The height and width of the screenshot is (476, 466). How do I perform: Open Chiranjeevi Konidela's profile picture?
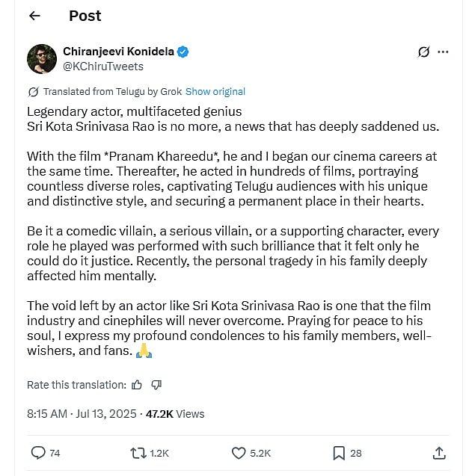pos(42,59)
